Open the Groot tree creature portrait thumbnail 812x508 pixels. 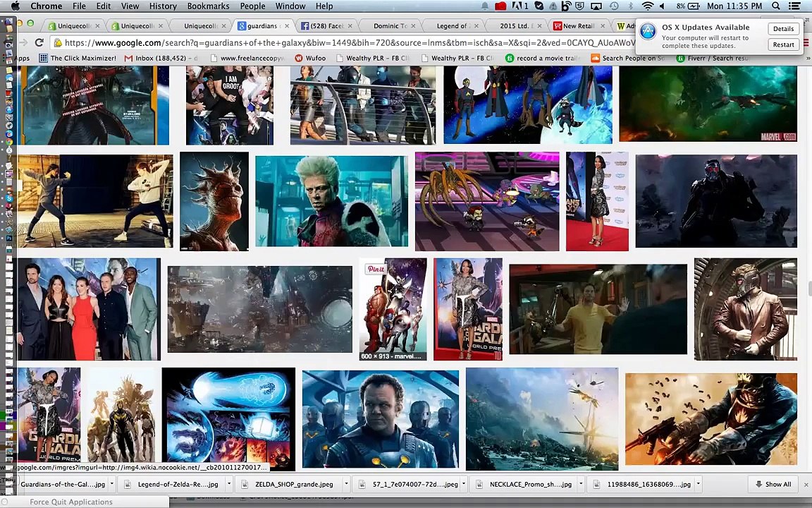point(214,202)
